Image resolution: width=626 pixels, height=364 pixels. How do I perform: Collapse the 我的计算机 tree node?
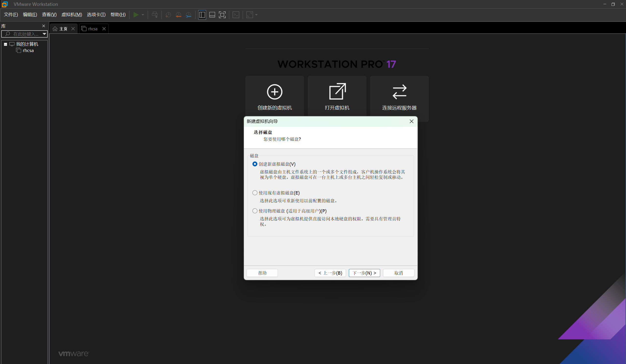point(5,44)
